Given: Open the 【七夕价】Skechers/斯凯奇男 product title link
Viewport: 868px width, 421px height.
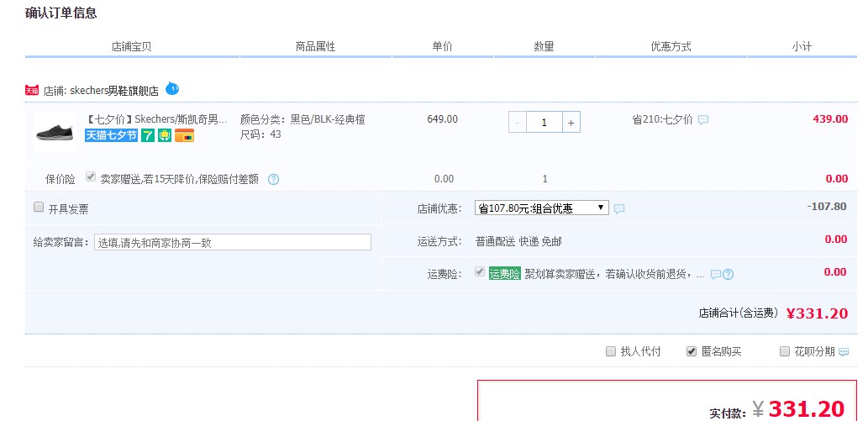Looking at the screenshot, I should tap(156, 119).
